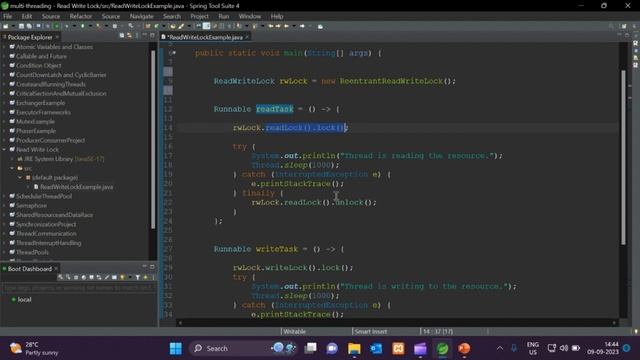The width and height of the screenshot is (640, 360).
Task: Open Outlook from the taskbar
Action: pyautogui.click(x=376, y=348)
